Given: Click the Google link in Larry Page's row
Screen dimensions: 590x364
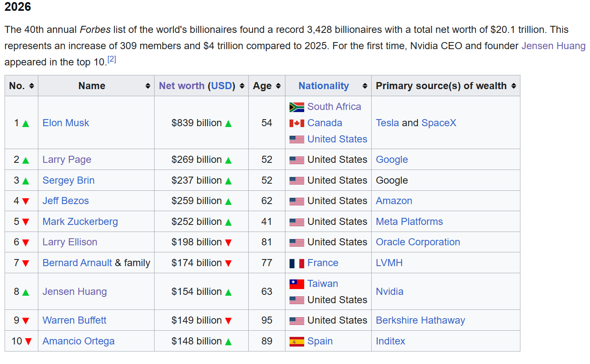Looking at the screenshot, I should click(x=392, y=160).
